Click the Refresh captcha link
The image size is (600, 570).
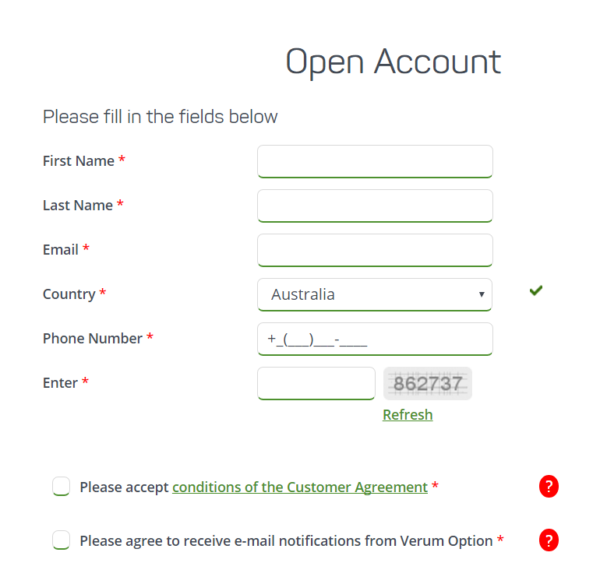(408, 415)
